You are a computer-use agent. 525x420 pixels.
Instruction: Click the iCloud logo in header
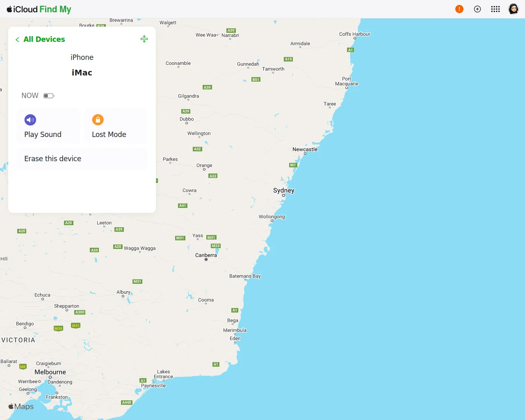[22, 9]
